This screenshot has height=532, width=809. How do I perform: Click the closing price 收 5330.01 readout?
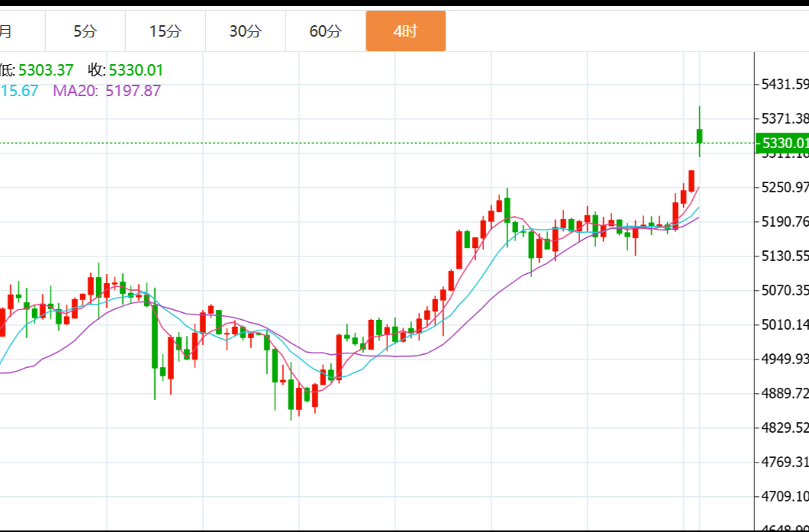[x=126, y=71]
